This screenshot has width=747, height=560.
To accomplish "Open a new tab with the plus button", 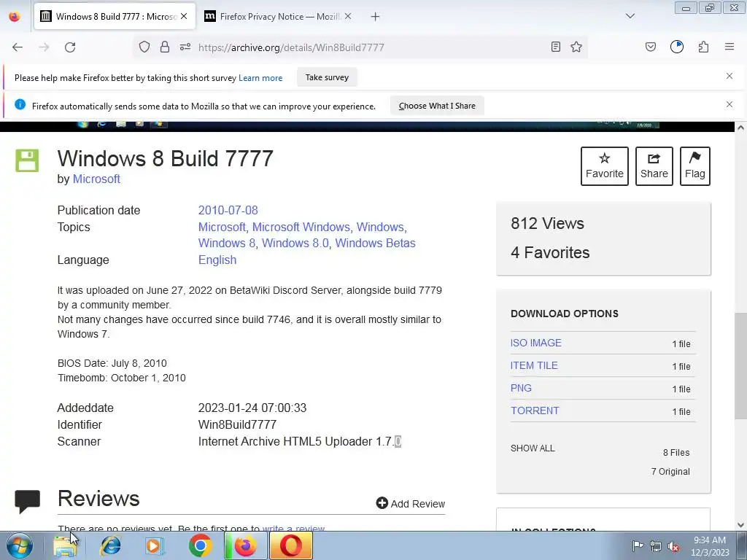I will (376, 17).
